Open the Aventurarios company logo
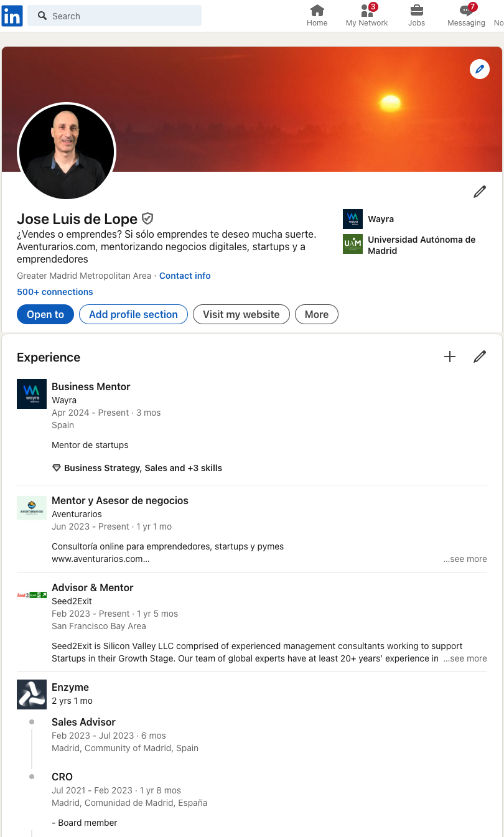The height and width of the screenshot is (837, 504). pyautogui.click(x=32, y=508)
